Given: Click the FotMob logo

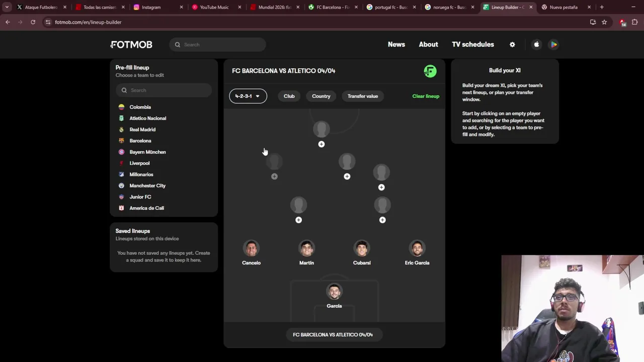Looking at the screenshot, I should click(x=131, y=44).
